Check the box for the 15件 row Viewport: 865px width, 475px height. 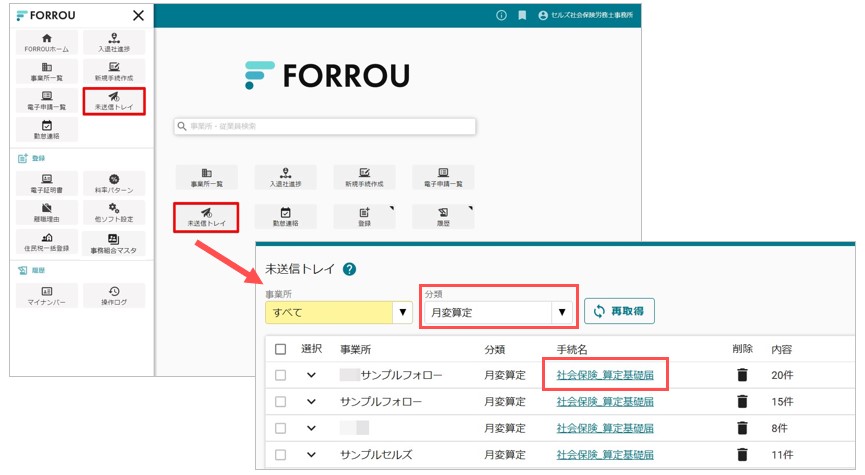(x=280, y=402)
